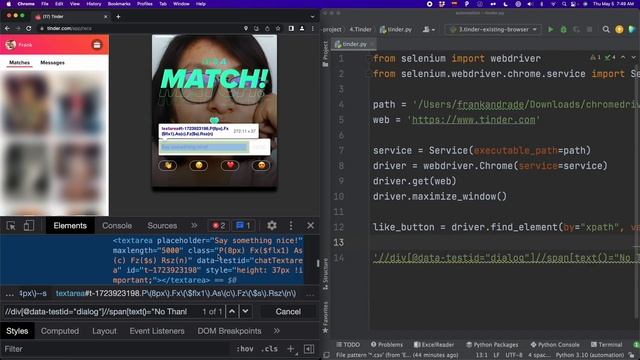
Task: Open the Terminal tool window
Action: tap(607, 344)
